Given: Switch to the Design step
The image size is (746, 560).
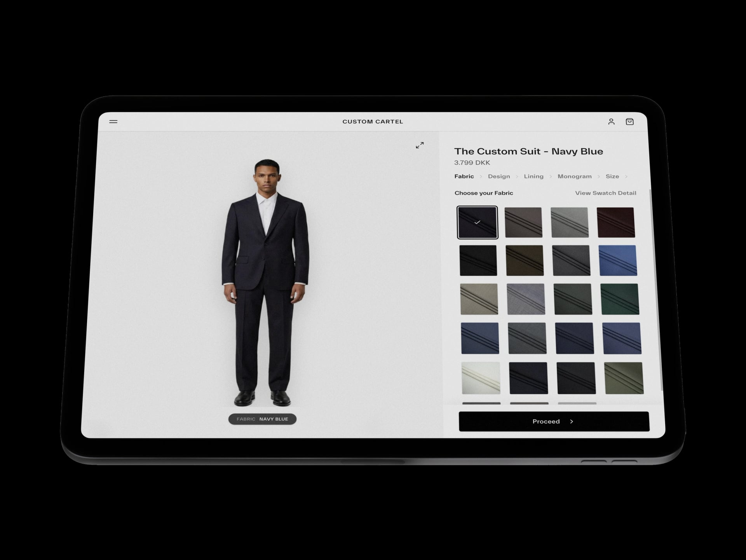Looking at the screenshot, I should click(499, 176).
